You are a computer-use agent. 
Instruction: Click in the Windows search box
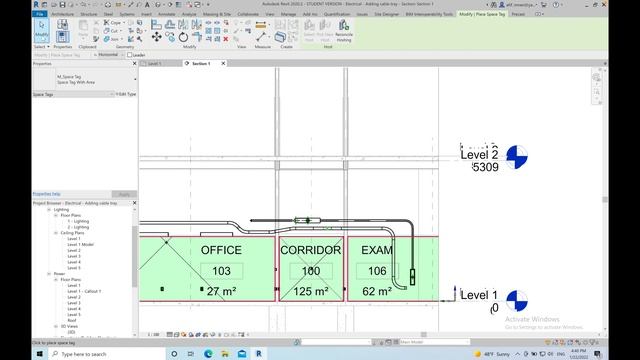coord(108,354)
